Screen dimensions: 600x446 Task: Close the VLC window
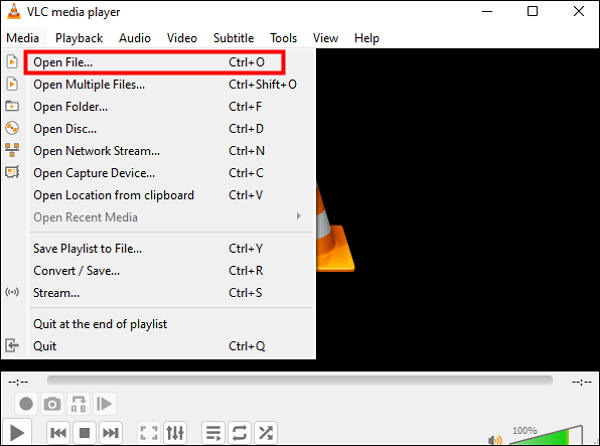click(579, 11)
